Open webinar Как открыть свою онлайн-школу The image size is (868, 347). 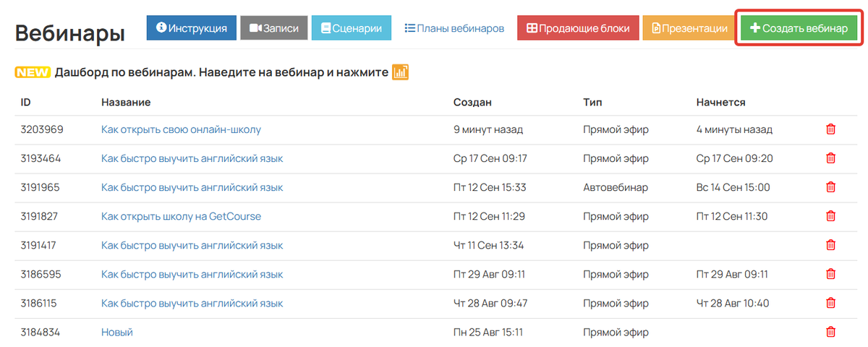point(181,129)
